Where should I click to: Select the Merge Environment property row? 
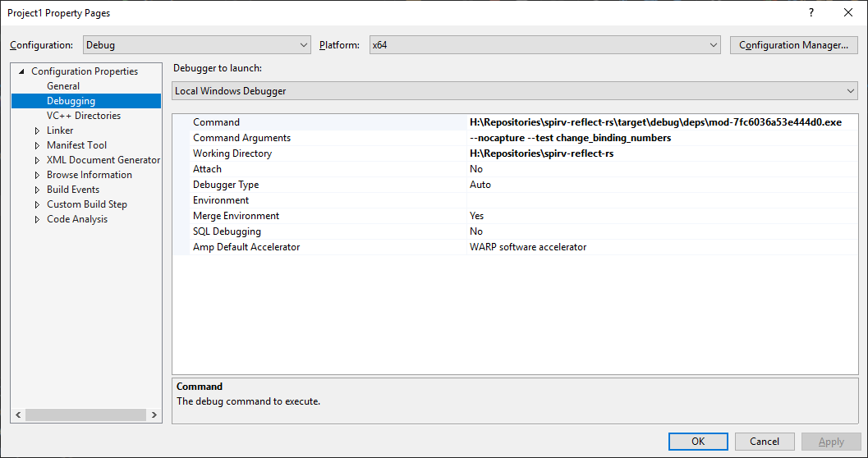pos(516,216)
